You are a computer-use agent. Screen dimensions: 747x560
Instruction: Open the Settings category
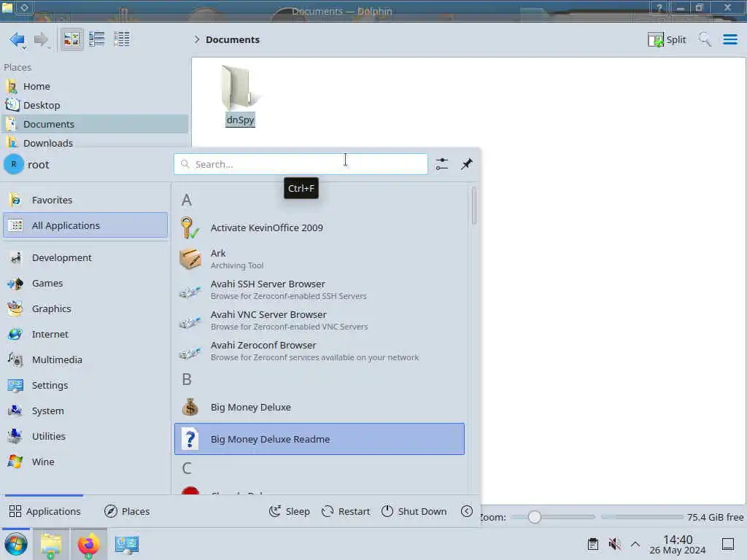(85, 385)
